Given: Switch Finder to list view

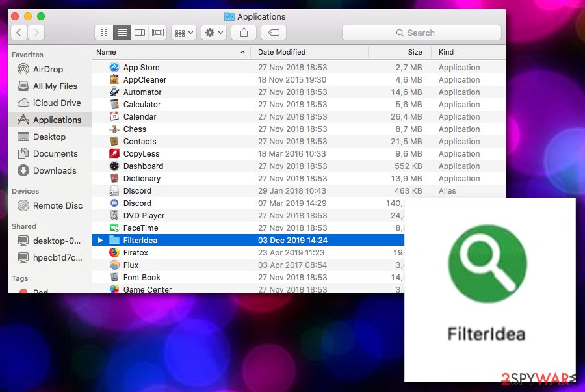Looking at the screenshot, I should 122,33.
